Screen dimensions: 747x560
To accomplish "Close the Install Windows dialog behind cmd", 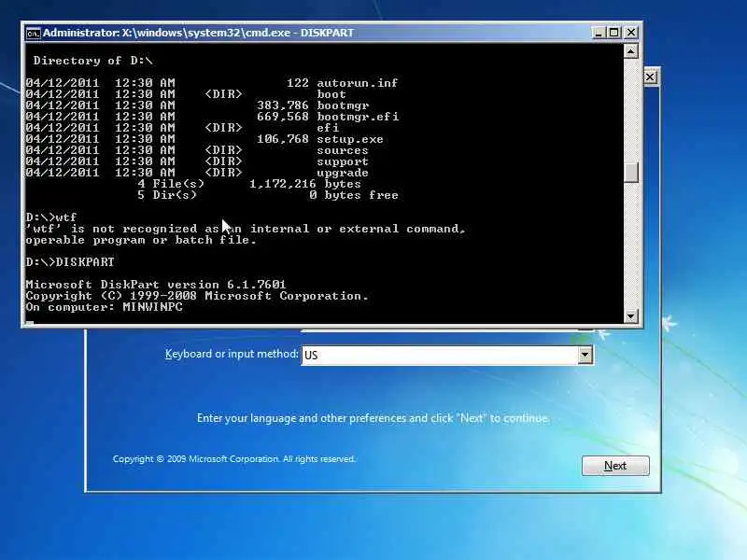I will 650,77.
